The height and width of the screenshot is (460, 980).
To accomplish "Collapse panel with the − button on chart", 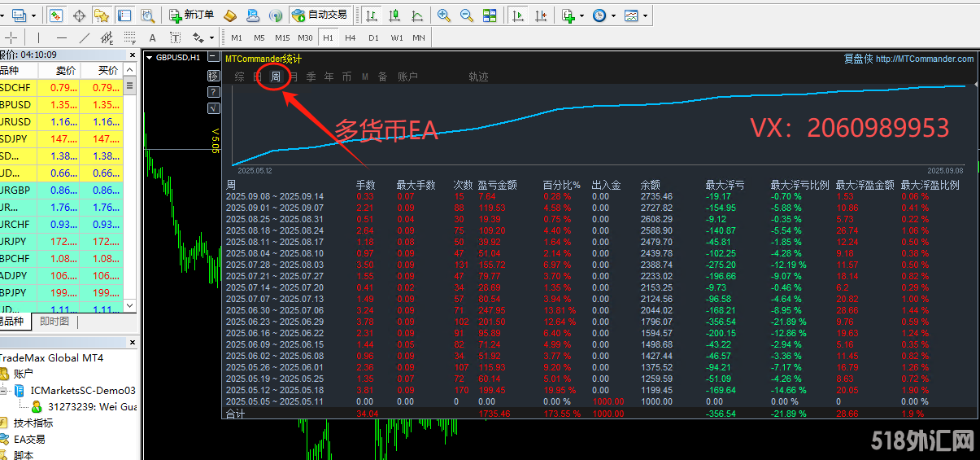I will point(214,58).
